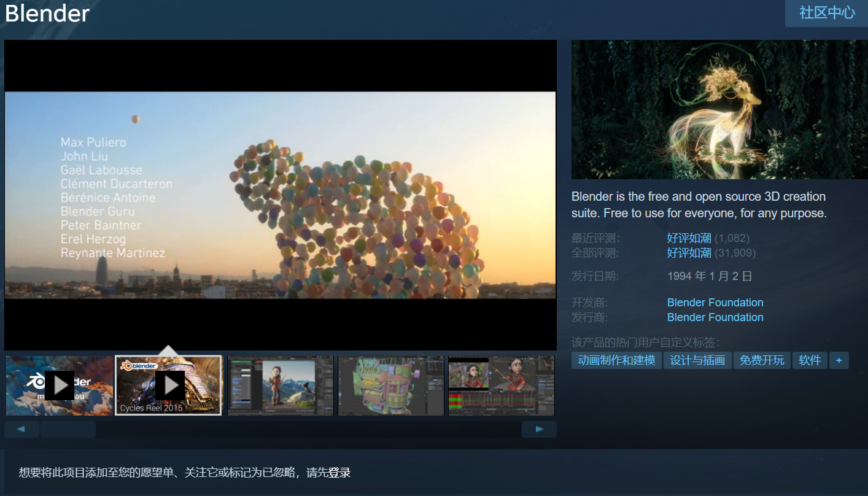Click 登录 to sign in
This screenshot has width=868, height=496.
[341, 473]
